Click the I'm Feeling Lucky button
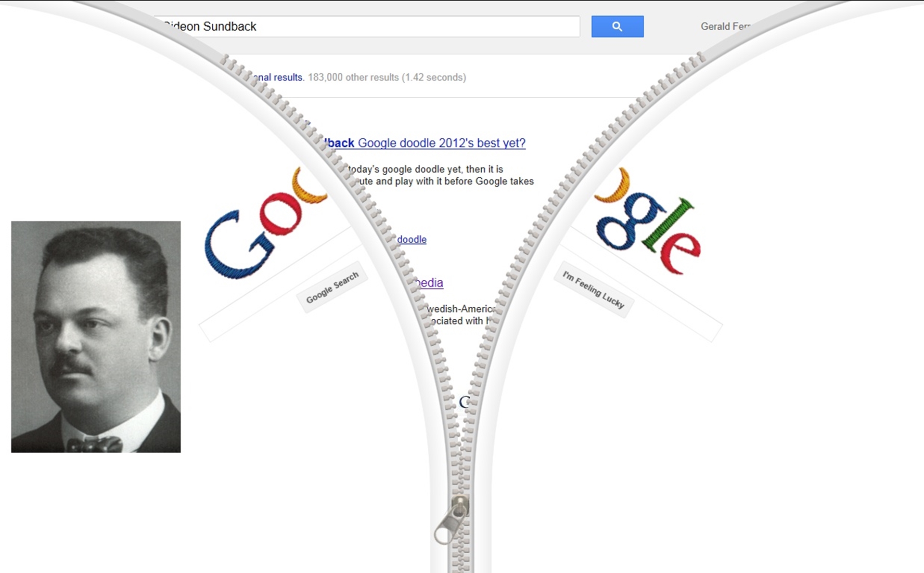Screen dimensions: 924x573 click(x=593, y=289)
